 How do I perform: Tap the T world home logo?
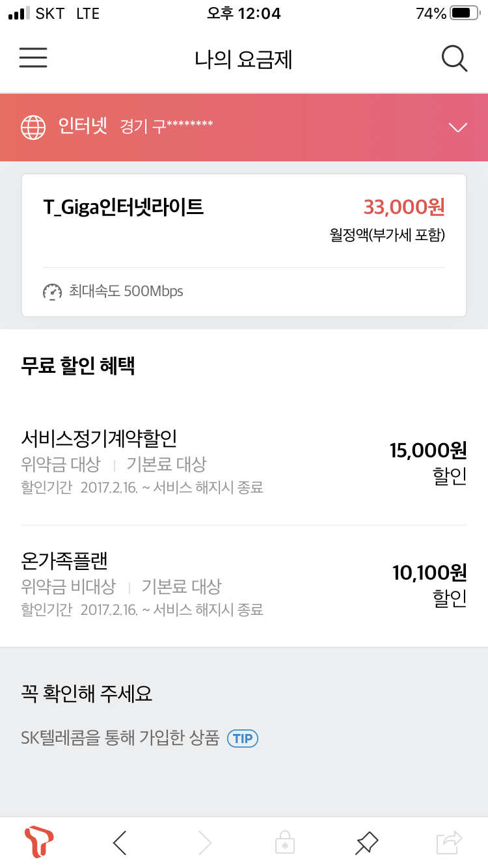click(38, 843)
